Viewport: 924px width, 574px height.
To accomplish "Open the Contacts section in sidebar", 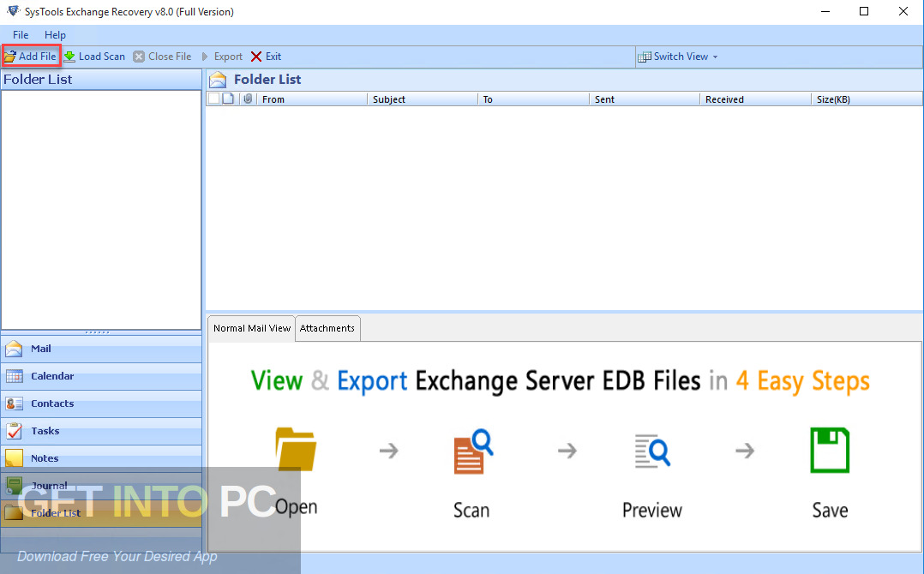I will click(101, 404).
